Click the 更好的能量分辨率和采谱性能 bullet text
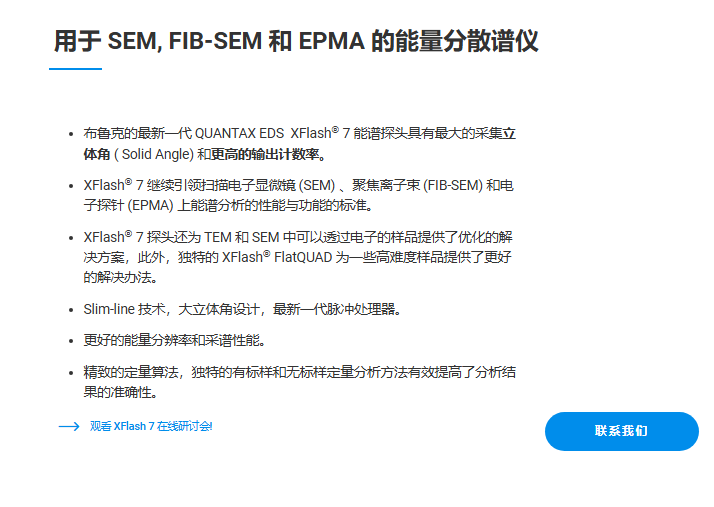 point(174,340)
